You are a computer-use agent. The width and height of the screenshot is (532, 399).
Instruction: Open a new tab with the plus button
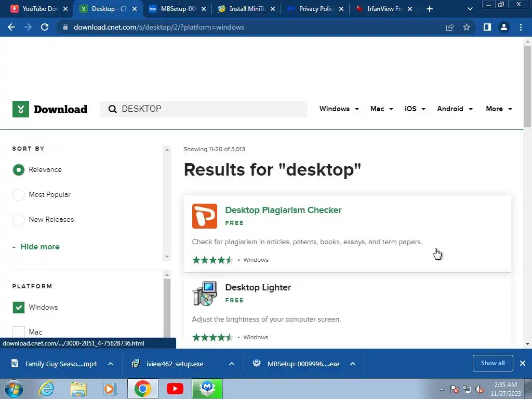click(430, 9)
